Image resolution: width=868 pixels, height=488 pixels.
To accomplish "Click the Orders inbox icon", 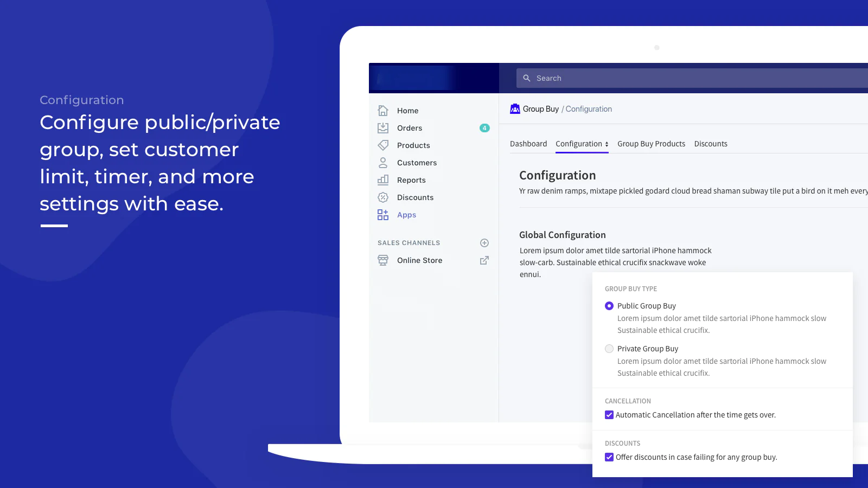I will [383, 128].
